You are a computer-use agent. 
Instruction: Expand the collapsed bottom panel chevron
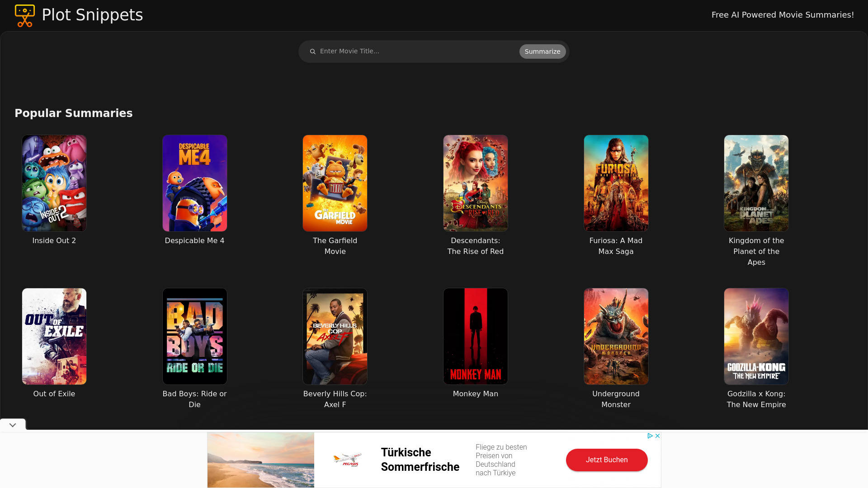tap(13, 426)
